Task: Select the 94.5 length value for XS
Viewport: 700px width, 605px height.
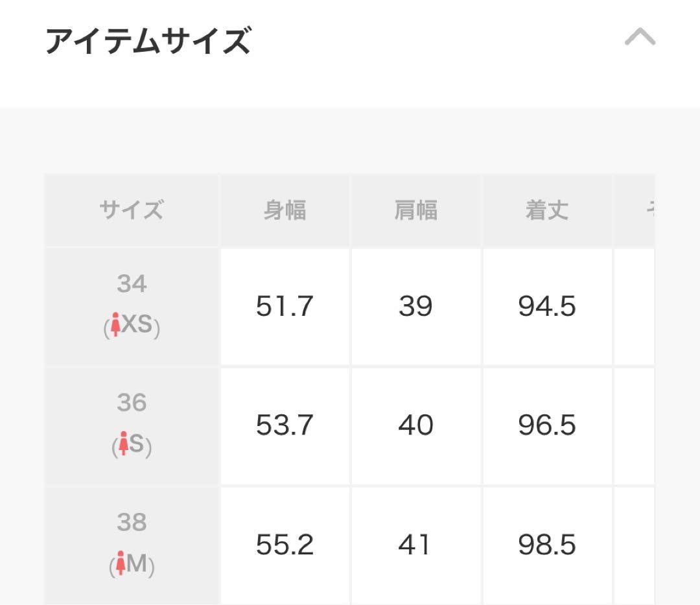Action: [548, 305]
